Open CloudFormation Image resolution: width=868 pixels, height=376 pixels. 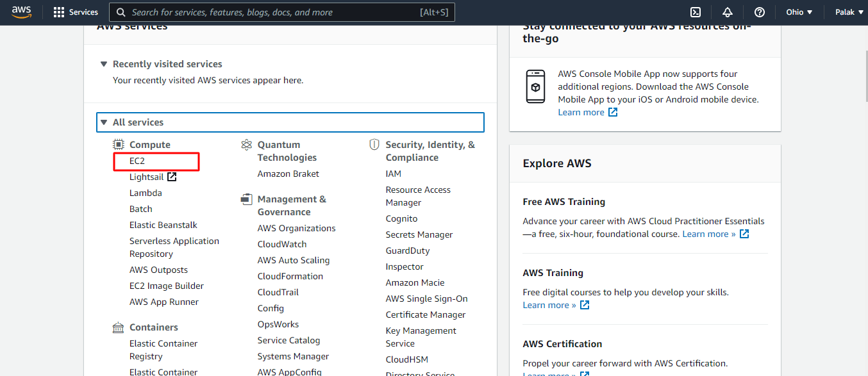point(290,276)
